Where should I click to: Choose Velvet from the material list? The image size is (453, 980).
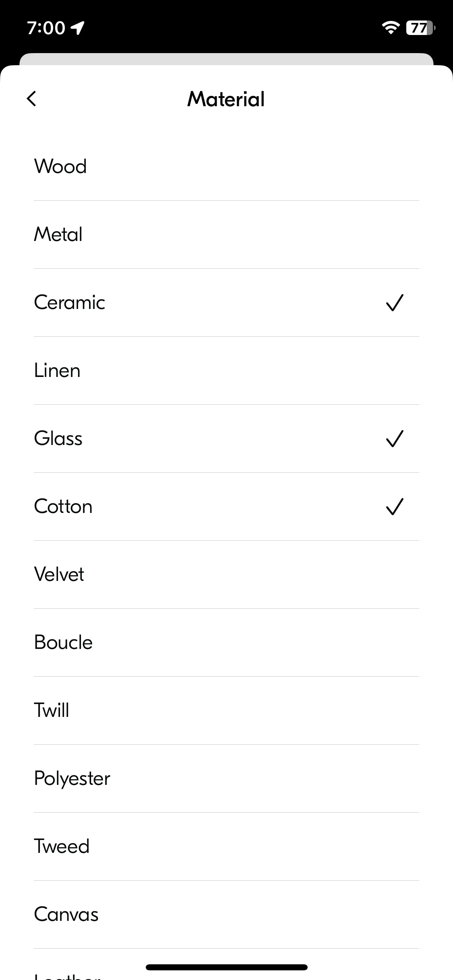point(226,574)
